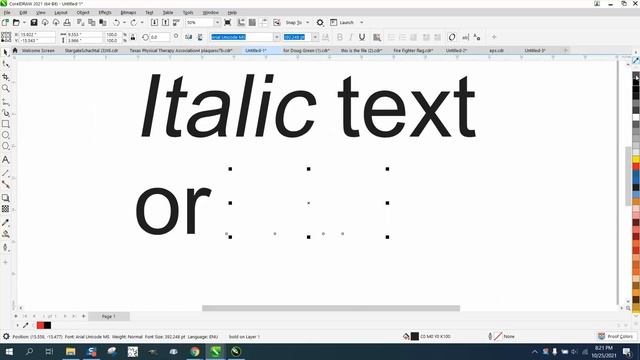Expand the Snap To dropdown
This screenshot has height=360, width=640.
(307, 22)
